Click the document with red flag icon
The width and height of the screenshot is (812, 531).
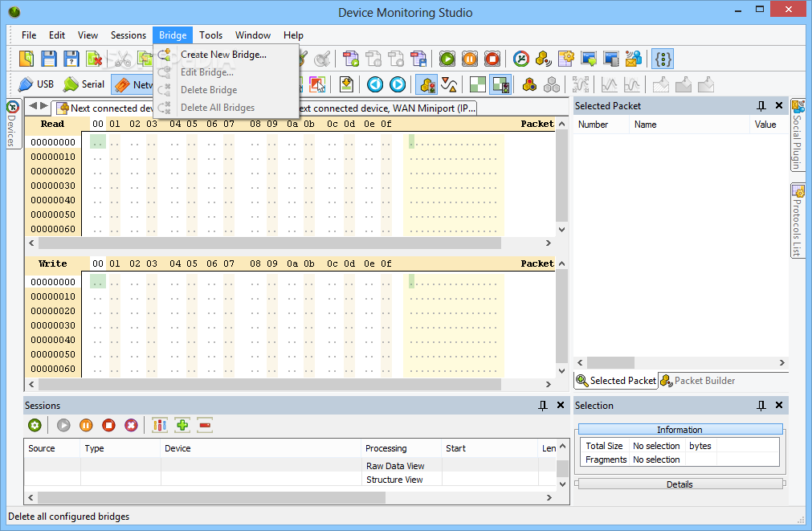pyautogui.click(x=418, y=59)
